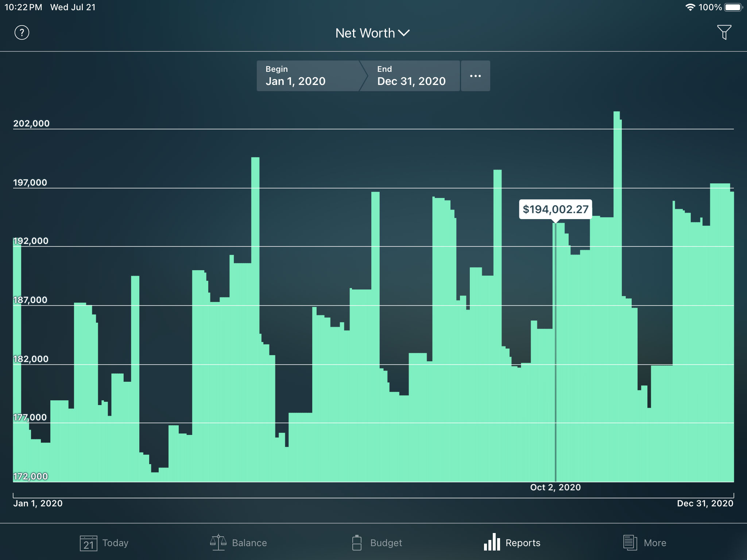Tap the $194,002.27 value tooltip
The image size is (747, 560).
556,209
